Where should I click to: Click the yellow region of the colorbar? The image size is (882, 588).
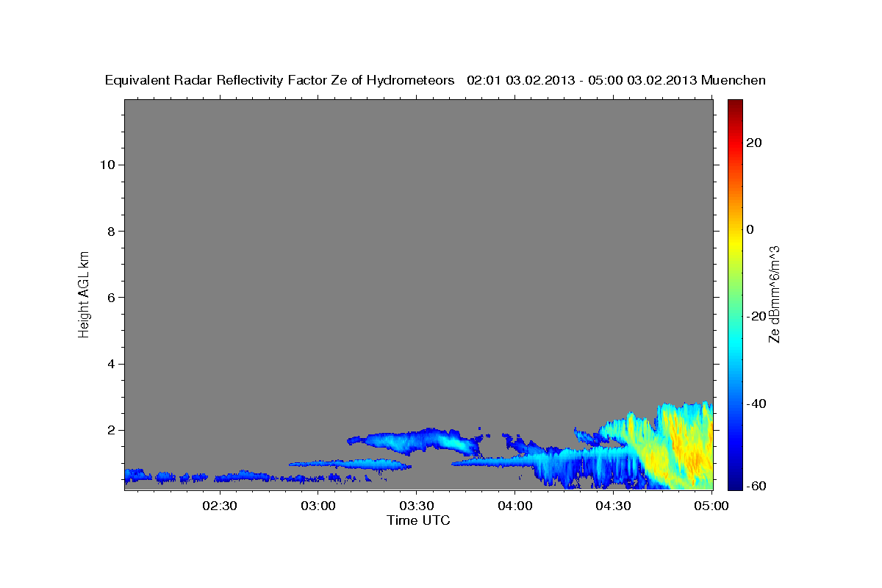click(735, 243)
